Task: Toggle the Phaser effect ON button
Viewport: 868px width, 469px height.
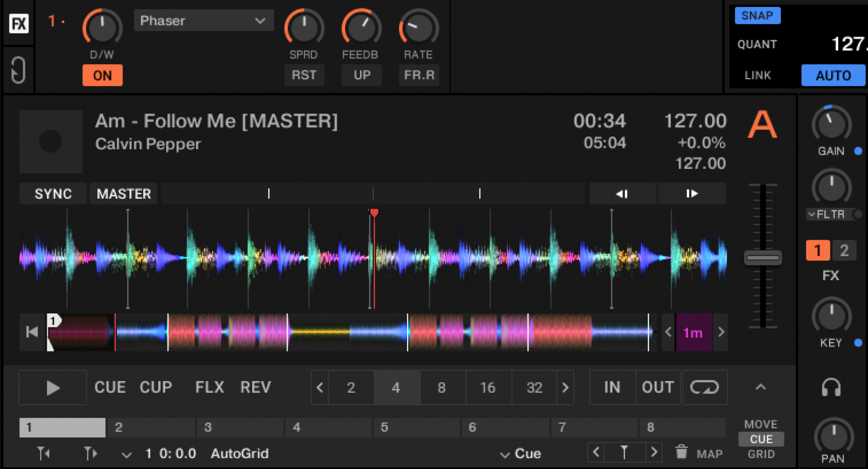Action: (x=102, y=75)
